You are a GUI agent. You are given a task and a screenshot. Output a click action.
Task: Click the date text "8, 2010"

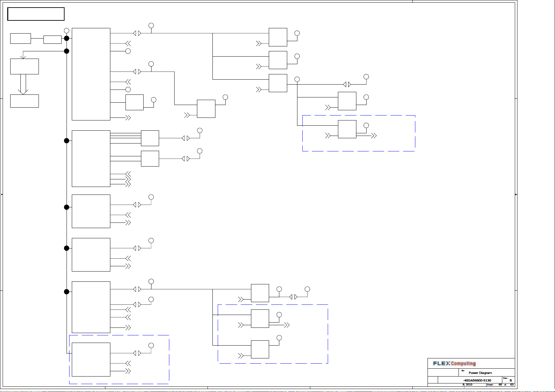point(467,384)
